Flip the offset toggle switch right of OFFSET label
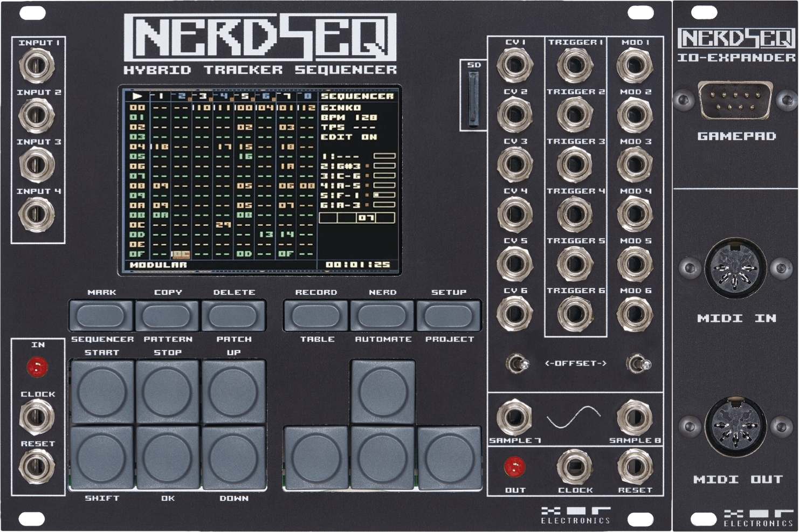The height and width of the screenshot is (532, 799). click(639, 364)
